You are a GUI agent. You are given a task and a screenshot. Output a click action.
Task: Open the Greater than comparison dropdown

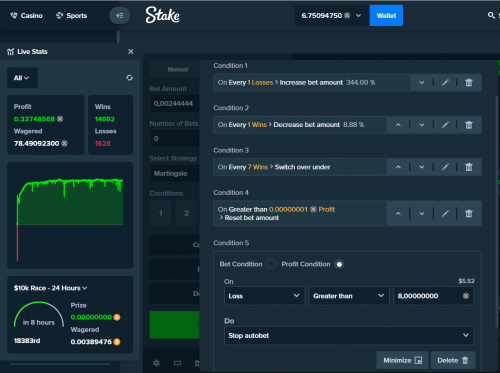click(349, 296)
